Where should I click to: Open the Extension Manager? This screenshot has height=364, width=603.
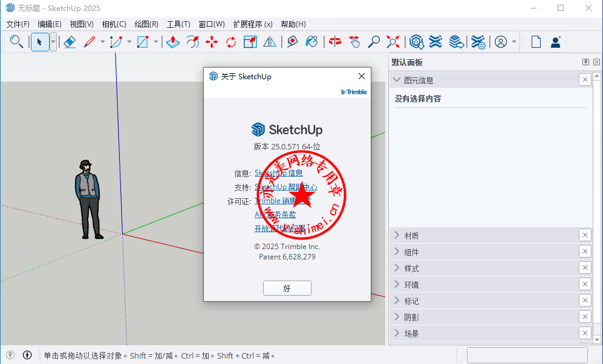[x=478, y=42]
